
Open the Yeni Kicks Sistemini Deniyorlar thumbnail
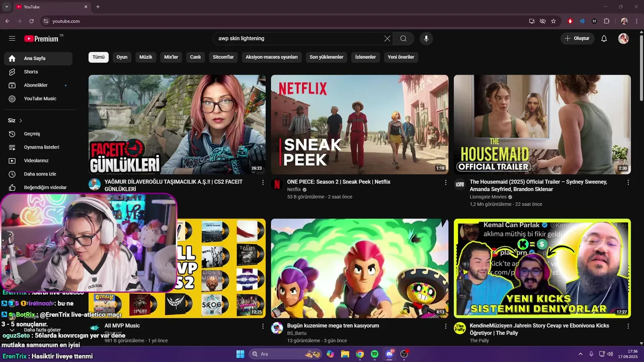click(x=542, y=268)
